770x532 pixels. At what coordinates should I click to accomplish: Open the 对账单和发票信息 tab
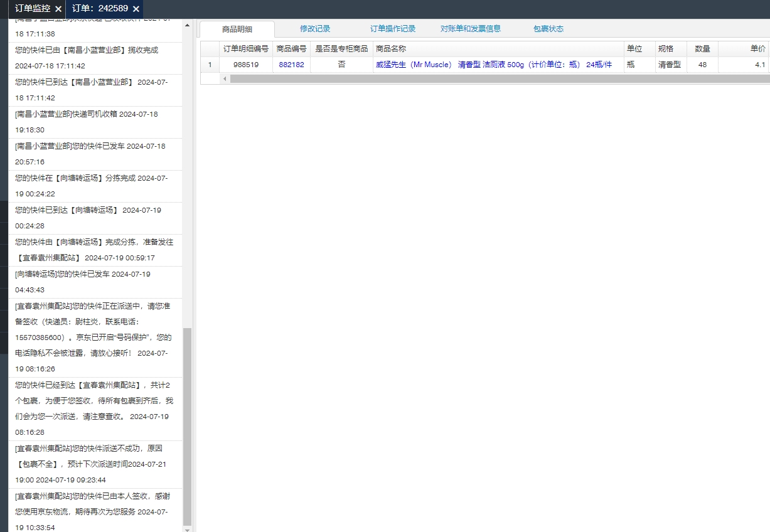point(471,29)
